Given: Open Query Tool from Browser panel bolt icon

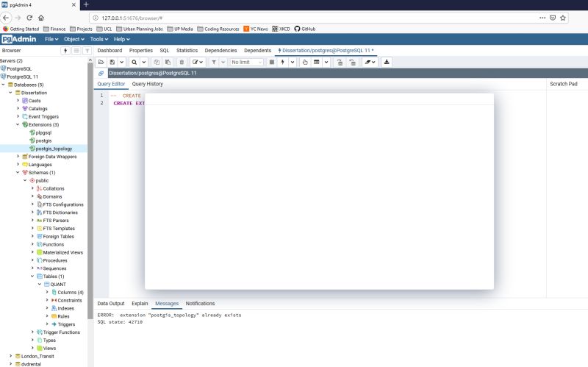Looking at the screenshot, I should (x=65, y=50).
